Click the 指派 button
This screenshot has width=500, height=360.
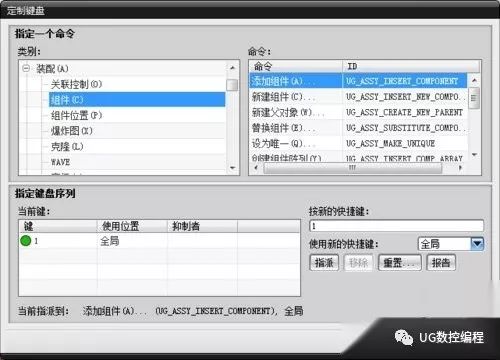[324, 263]
